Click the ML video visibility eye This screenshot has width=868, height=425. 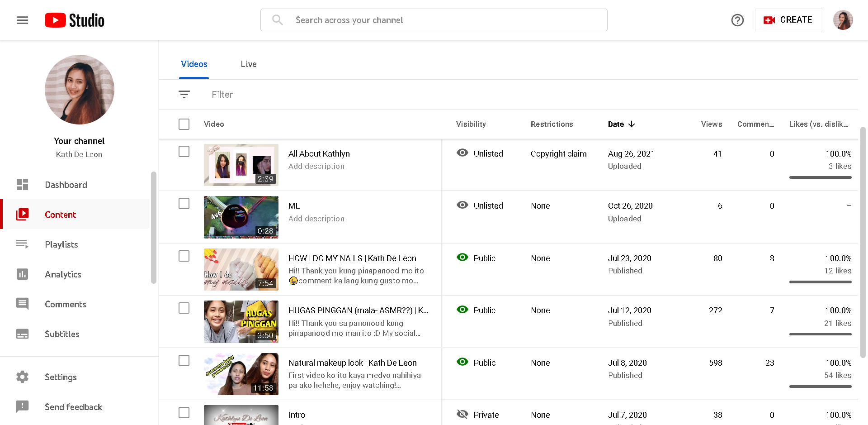click(x=462, y=205)
